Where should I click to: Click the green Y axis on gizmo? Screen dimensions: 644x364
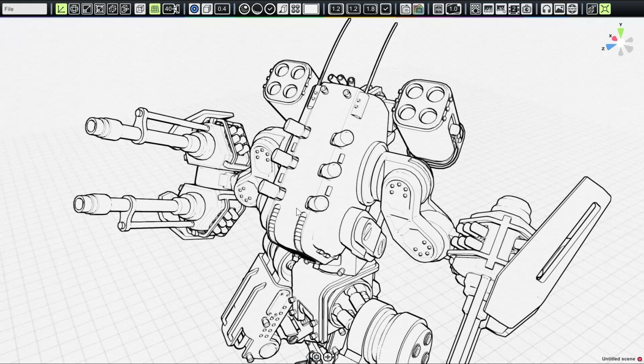(x=621, y=32)
